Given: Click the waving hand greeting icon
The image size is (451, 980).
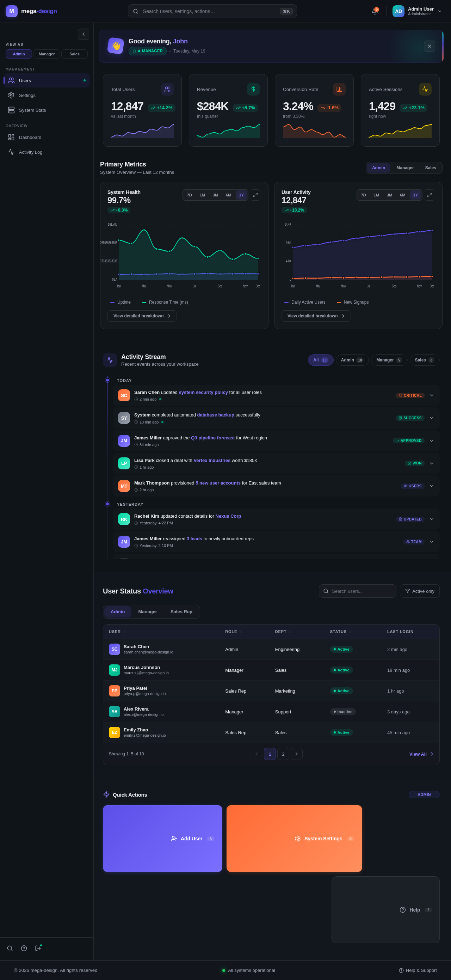Looking at the screenshot, I should (x=116, y=46).
